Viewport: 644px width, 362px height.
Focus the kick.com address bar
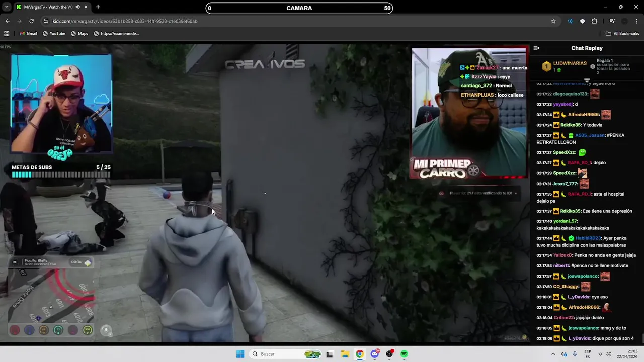[x=297, y=21]
